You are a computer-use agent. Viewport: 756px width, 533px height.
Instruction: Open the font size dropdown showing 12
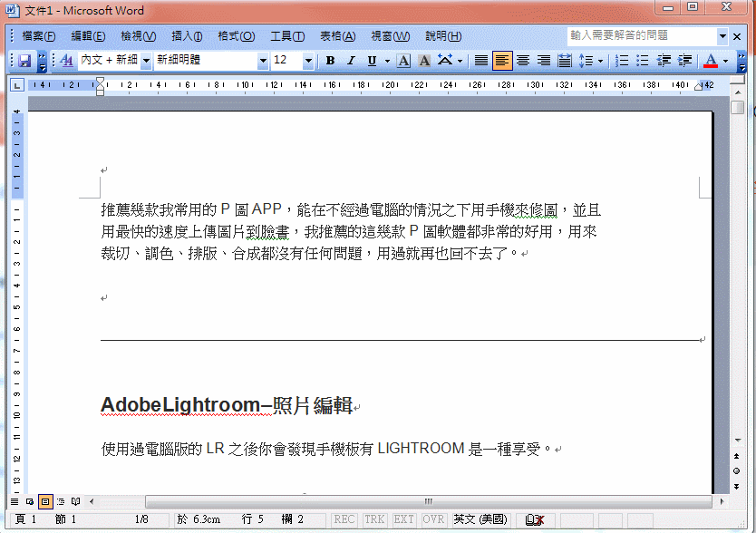(308, 61)
